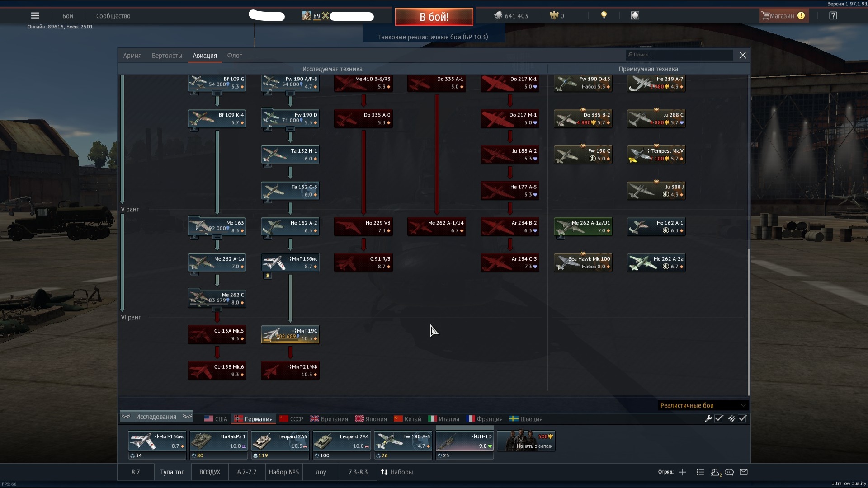The image size is (868, 488).
Task: Select the Me 262 A-1a/U1 premium vehicle
Action: 583,227
